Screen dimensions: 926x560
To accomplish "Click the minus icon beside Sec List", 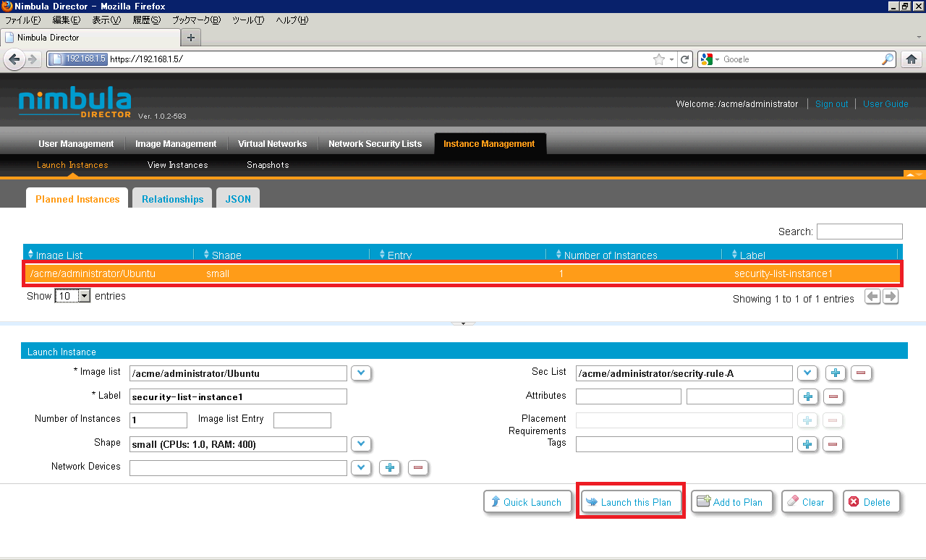I will click(x=861, y=373).
